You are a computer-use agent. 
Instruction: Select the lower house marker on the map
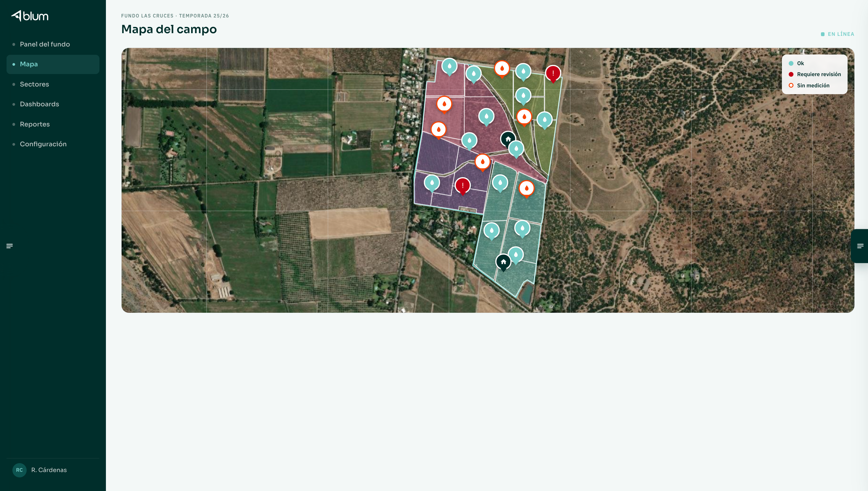504,262
